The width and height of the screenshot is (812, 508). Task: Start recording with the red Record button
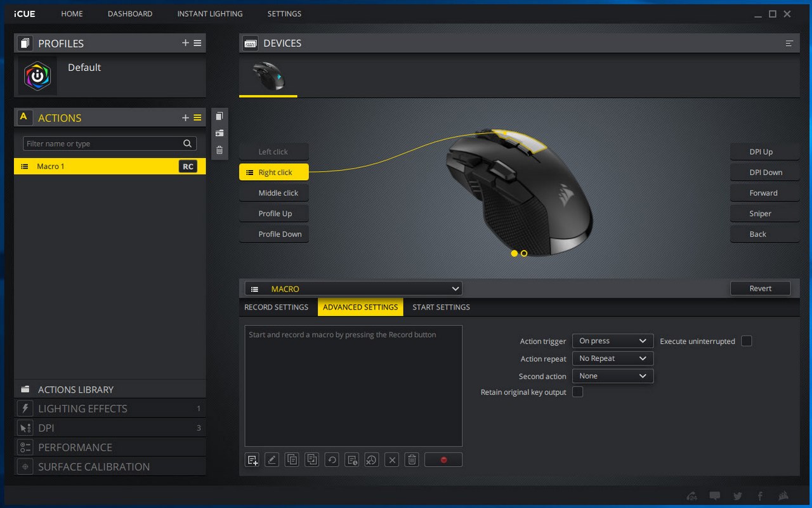[443, 460]
